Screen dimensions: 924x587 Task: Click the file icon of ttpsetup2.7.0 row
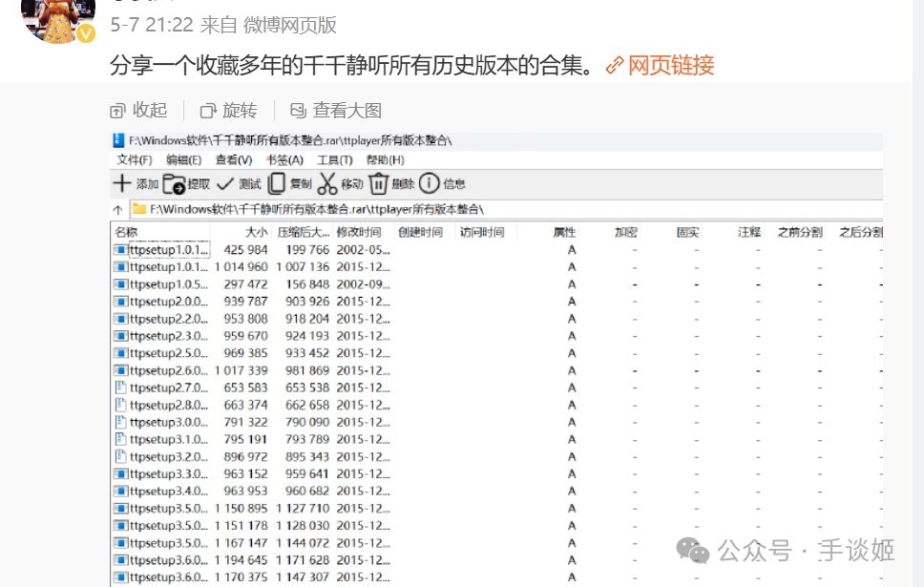120,388
